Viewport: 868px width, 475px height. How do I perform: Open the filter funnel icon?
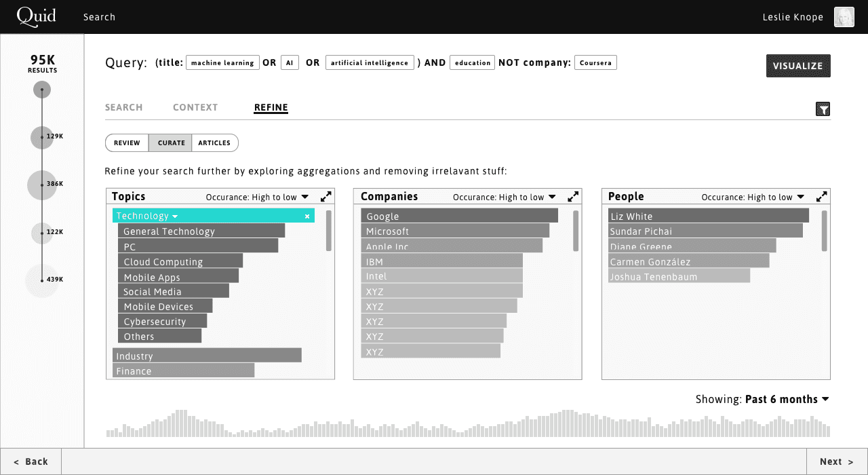tap(823, 109)
